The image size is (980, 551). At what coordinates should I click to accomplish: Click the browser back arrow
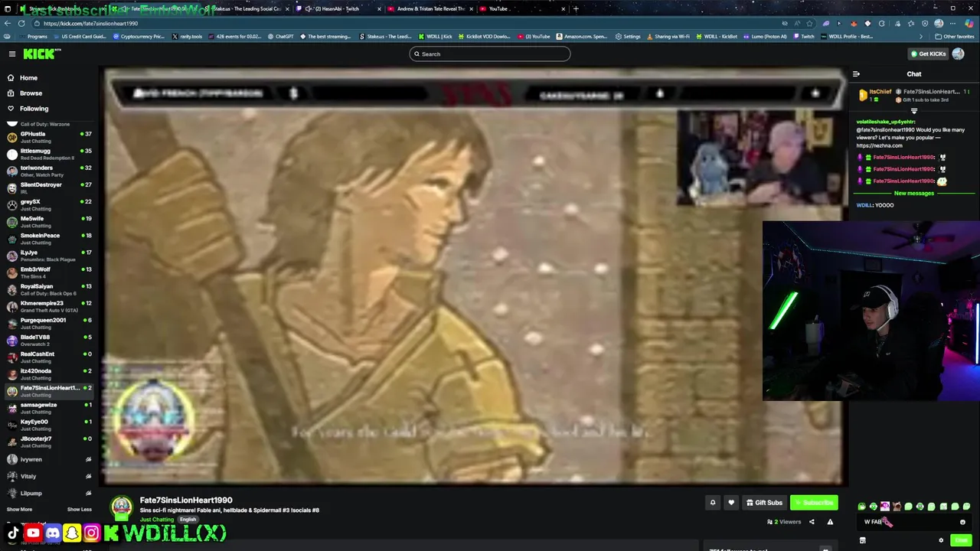coord(8,23)
